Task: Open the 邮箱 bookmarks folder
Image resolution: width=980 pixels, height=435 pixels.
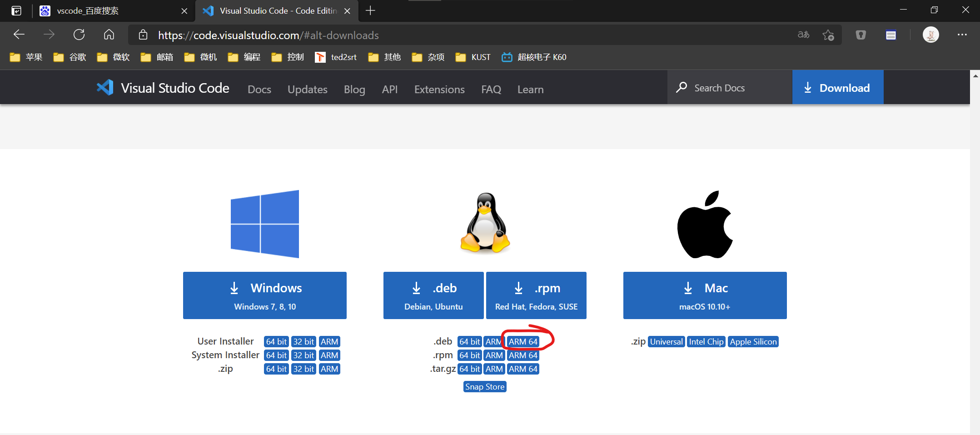Action: (157, 57)
